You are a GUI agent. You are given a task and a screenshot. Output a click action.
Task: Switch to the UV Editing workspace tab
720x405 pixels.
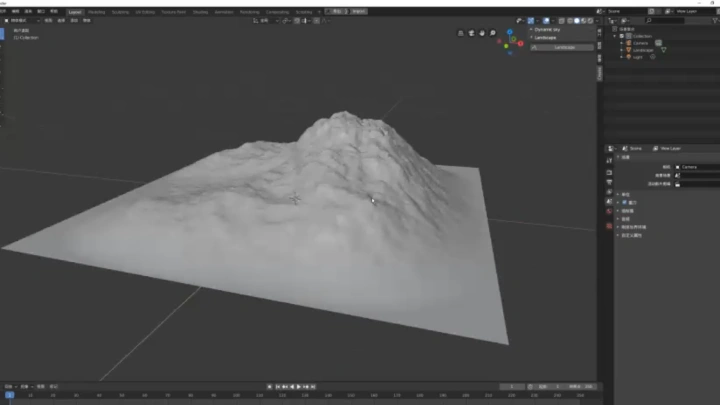[145, 12]
